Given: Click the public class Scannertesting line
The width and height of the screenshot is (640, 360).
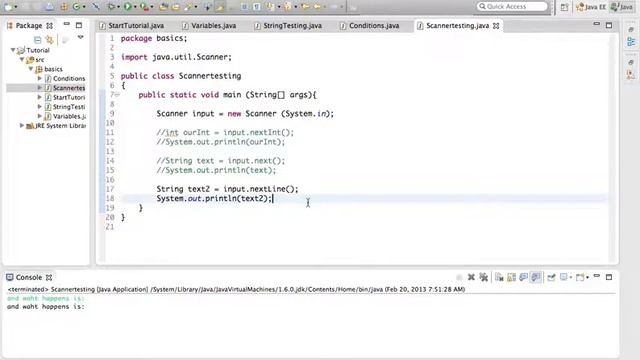Looking at the screenshot, I should [181, 76].
